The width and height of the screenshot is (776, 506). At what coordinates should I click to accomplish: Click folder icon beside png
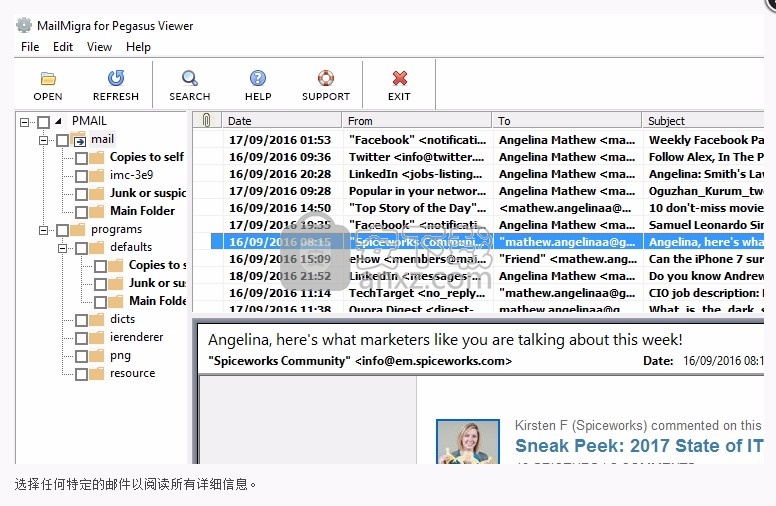(x=97, y=355)
